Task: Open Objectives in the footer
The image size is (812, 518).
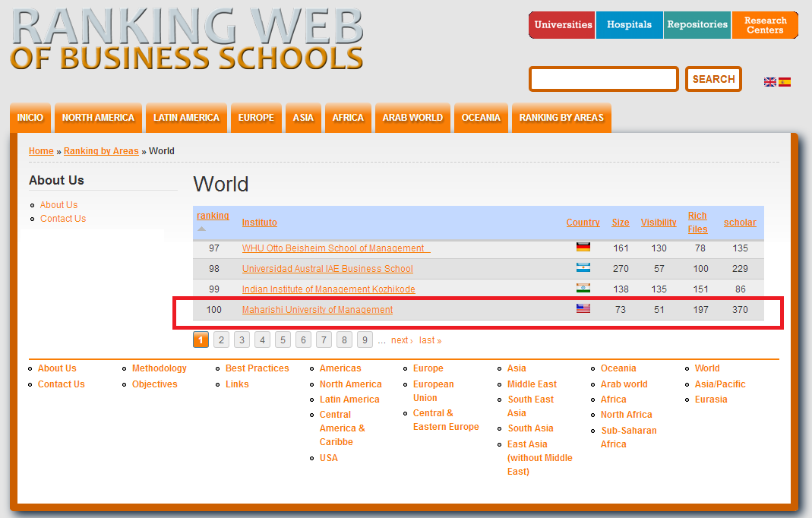Action: click(x=154, y=384)
